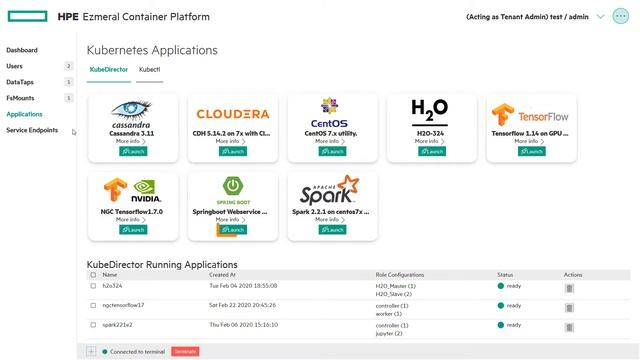
Task: Click the Apache Spark logo
Action: coord(329,190)
